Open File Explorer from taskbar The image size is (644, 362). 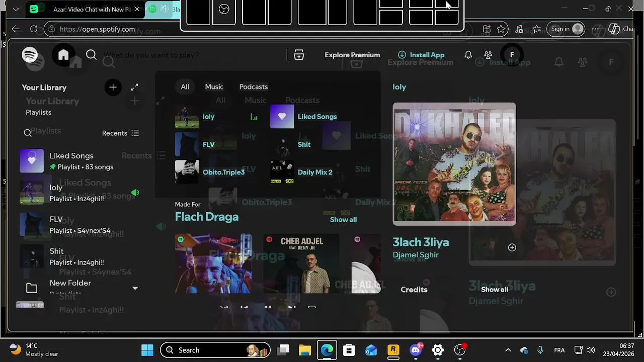(x=305, y=350)
